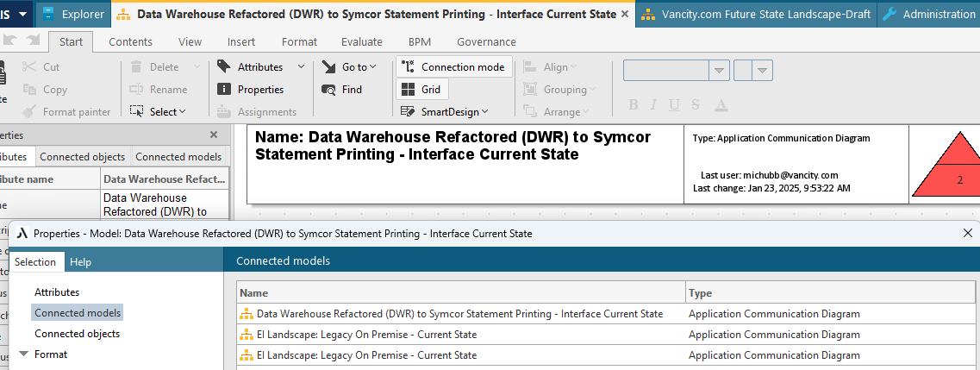Open the Arrange dropdown

[x=556, y=112]
